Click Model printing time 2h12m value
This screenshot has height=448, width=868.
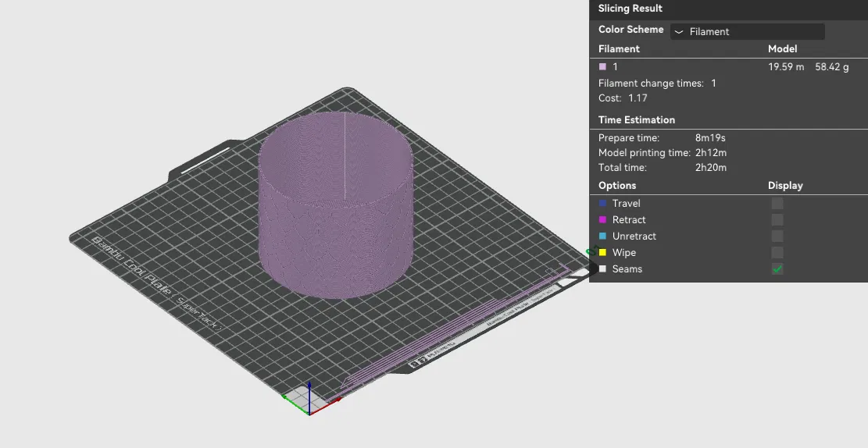(x=711, y=153)
